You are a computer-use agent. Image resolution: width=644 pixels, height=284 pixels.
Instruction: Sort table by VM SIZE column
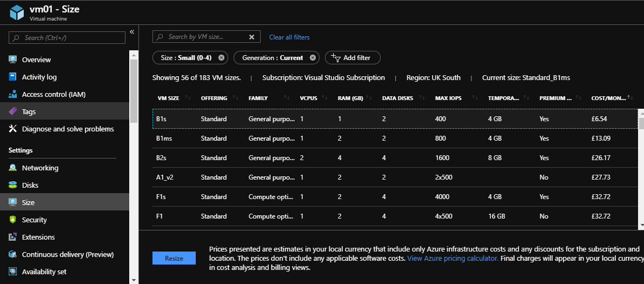click(x=188, y=98)
